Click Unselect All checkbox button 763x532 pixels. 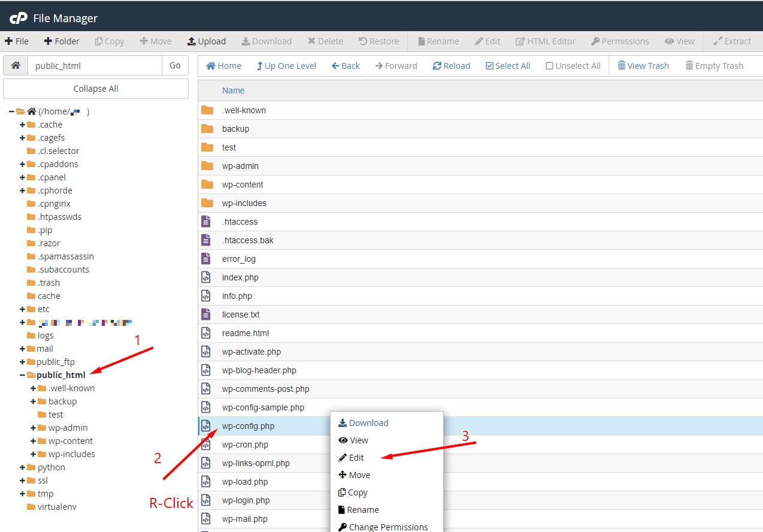click(x=573, y=66)
